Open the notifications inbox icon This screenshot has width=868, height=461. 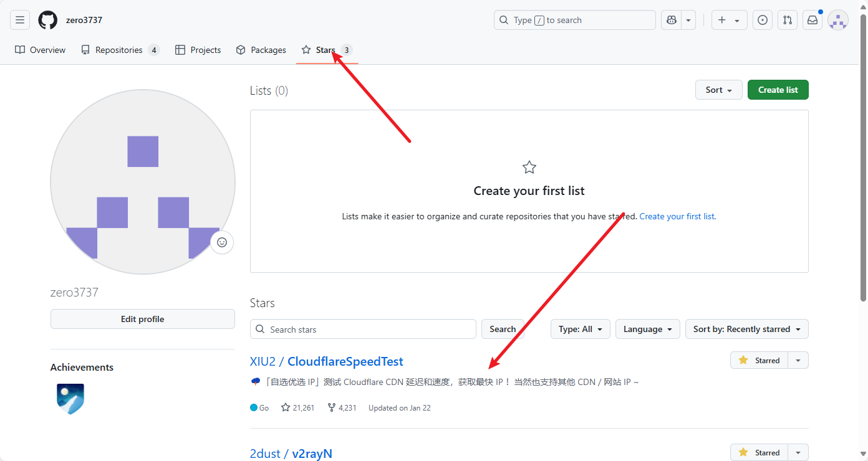[x=813, y=20]
